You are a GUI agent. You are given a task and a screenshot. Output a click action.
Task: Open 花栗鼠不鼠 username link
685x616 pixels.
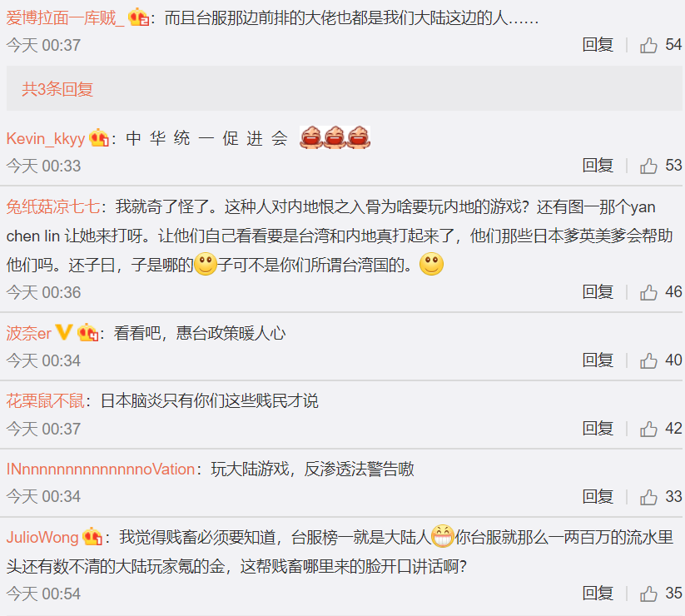[46, 401]
